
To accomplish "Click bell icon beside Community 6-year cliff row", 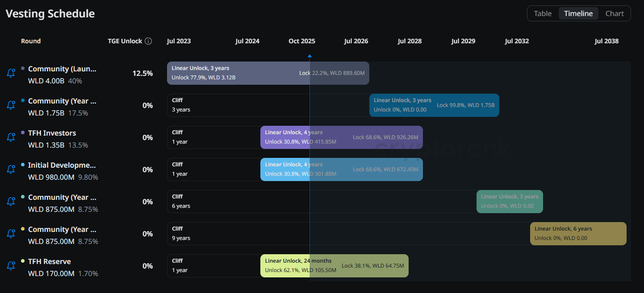I will (x=11, y=202).
